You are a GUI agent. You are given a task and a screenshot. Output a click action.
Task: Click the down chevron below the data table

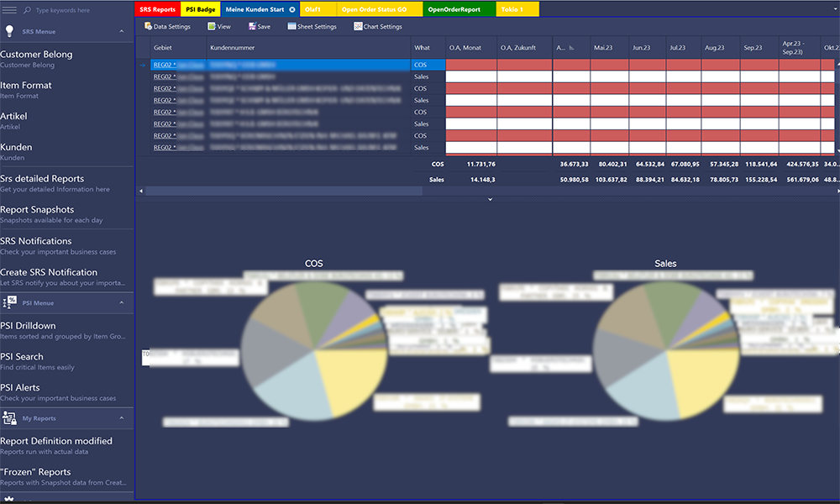coord(489,199)
